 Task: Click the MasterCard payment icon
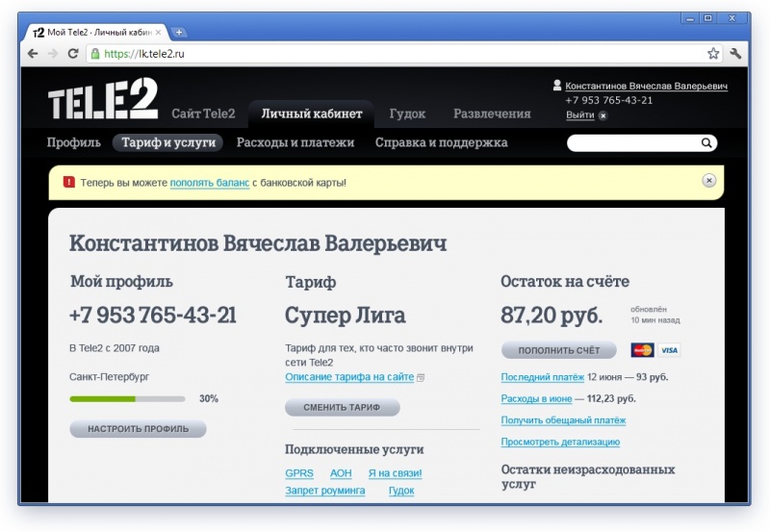(642, 350)
